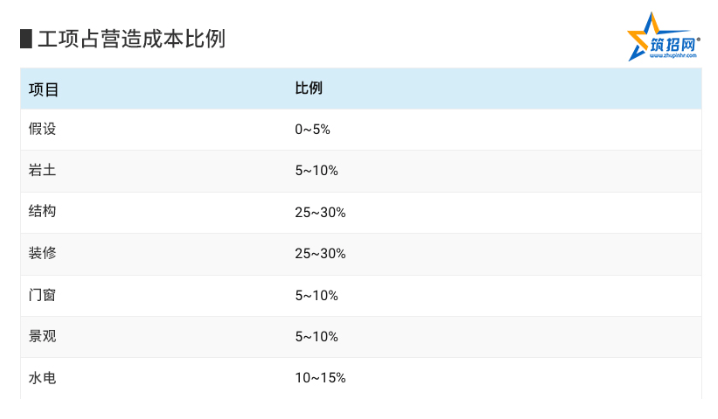
Task: Click the 5~10% value for 岩土
Action: [x=316, y=171]
